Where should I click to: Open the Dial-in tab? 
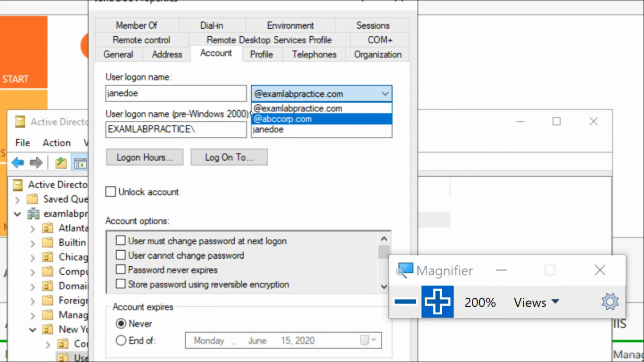pos(212,25)
